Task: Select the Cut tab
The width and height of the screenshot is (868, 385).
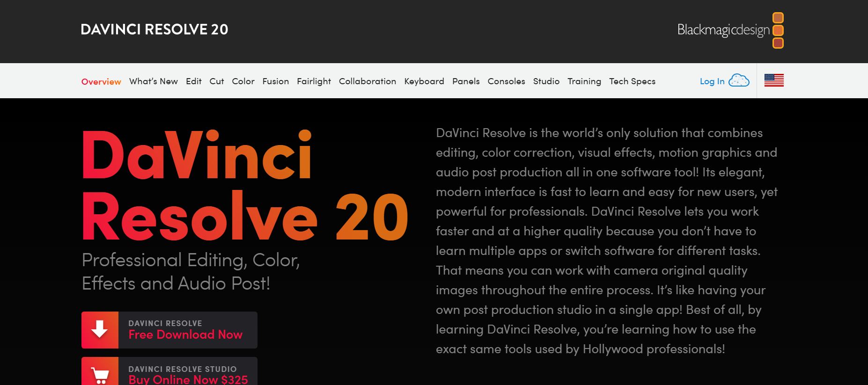Action: coord(217,81)
